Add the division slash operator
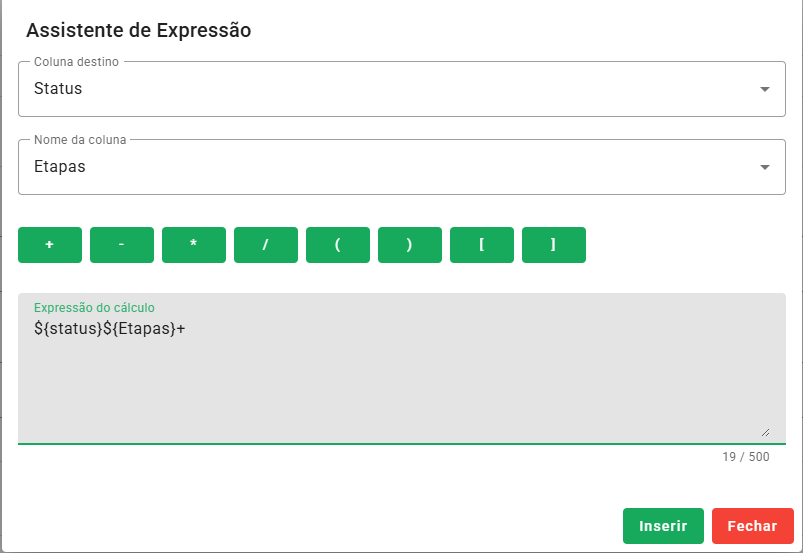This screenshot has width=803, height=553. click(x=266, y=245)
